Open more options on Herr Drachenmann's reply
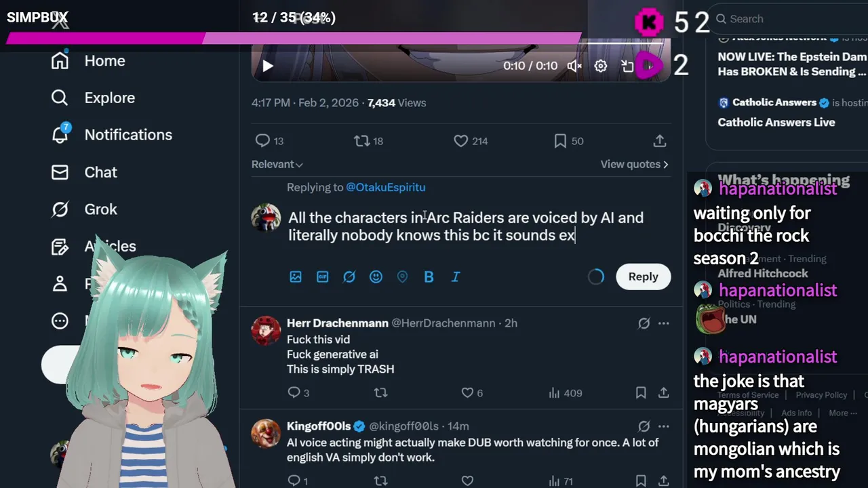 tap(663, 323)
